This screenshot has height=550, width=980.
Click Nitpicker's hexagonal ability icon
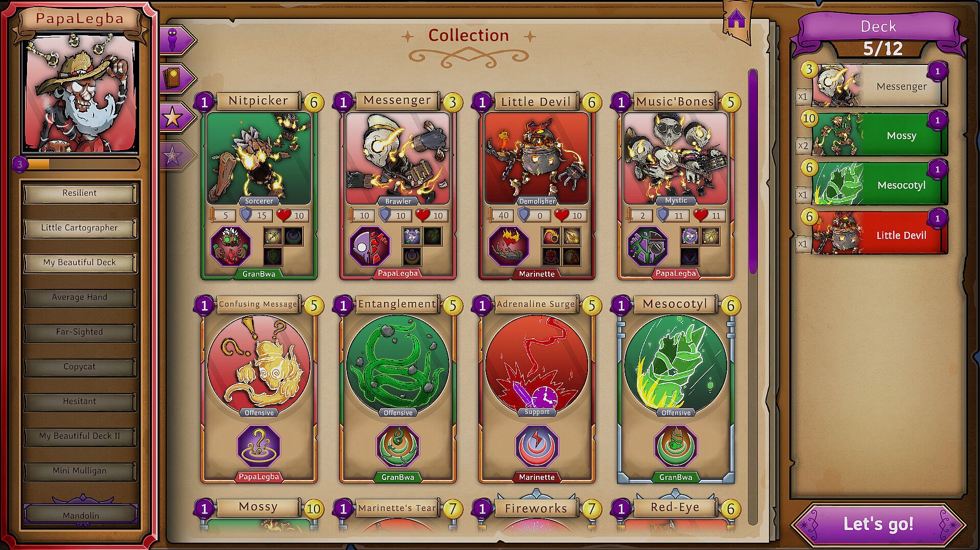pos(231,246)
